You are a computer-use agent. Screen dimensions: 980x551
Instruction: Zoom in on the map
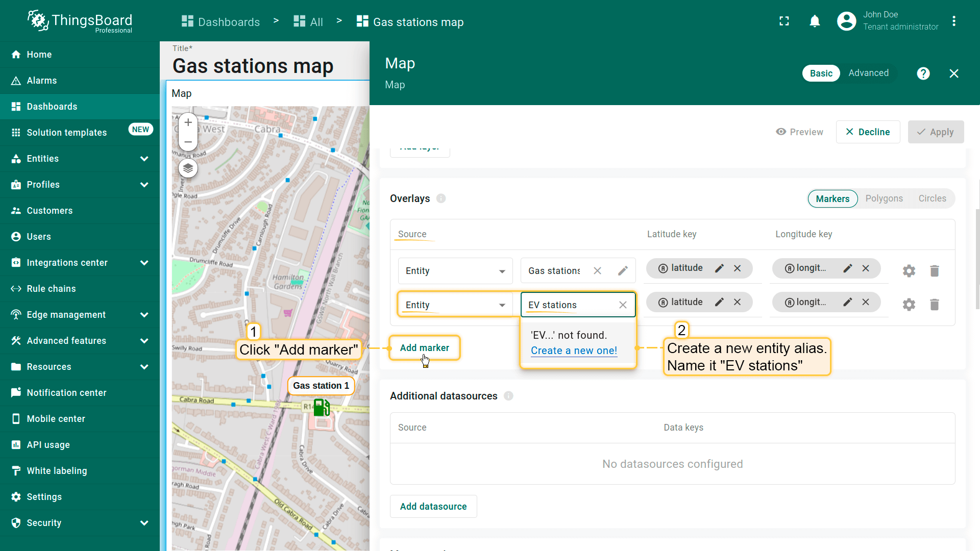pyautogui.click(x=188, y=122)
